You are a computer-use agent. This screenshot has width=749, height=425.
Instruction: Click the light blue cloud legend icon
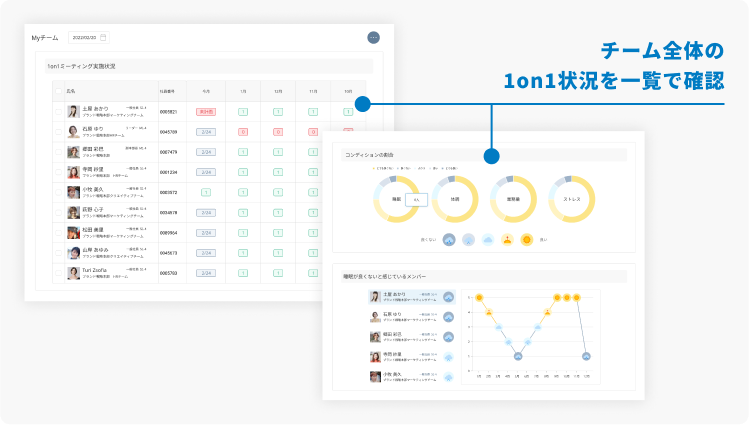coord(487,239)
